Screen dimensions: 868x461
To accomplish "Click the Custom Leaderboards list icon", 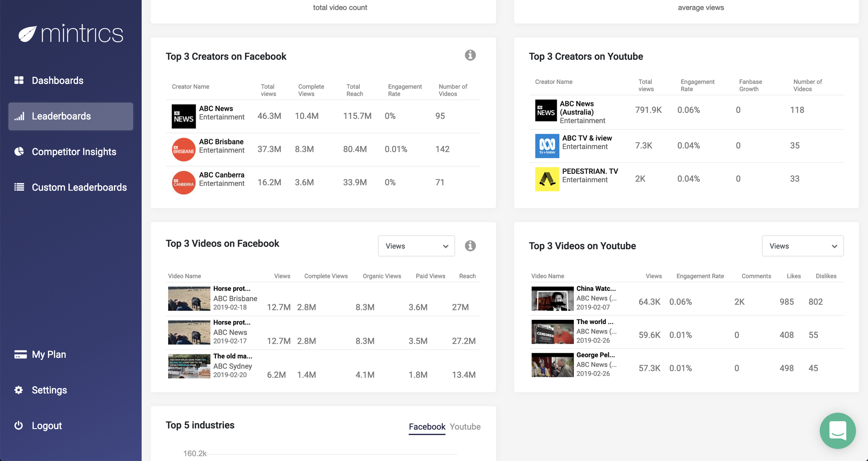I will pos(19,187).
